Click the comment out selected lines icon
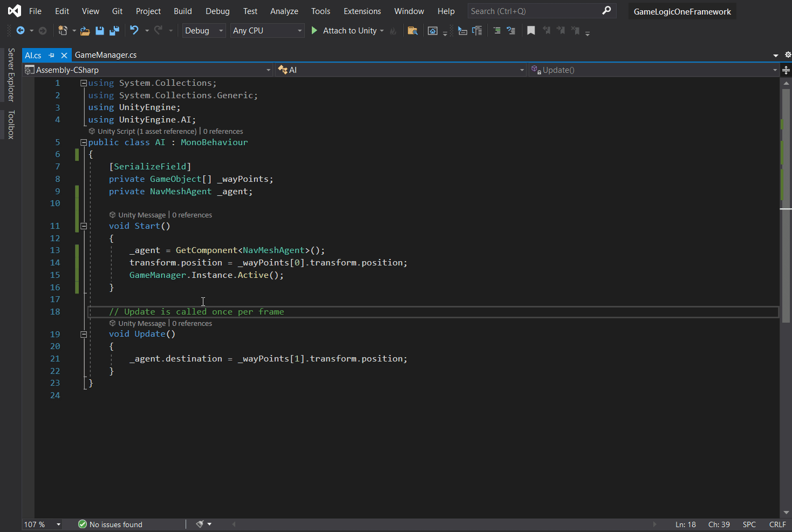 497,31
